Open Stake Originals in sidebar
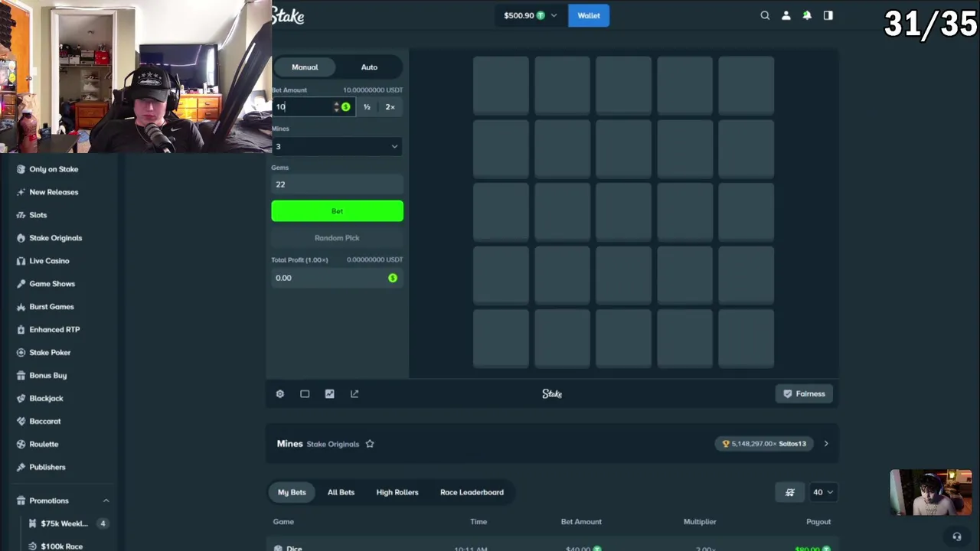 point(55,238)
